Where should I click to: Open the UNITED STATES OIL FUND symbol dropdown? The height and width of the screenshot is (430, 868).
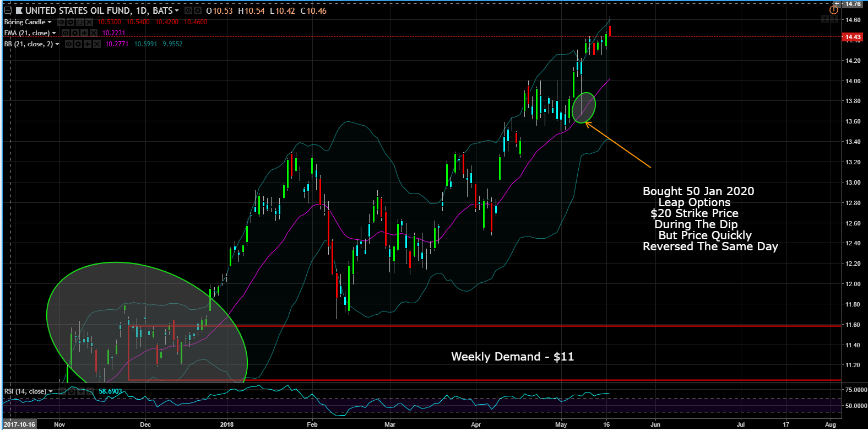pyautogui.click(x=177, y=10)
